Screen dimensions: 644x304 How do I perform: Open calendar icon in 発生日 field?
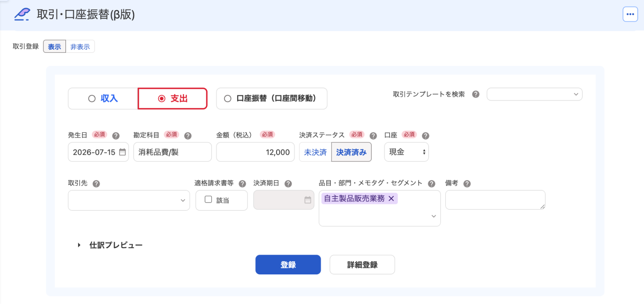tap(122, 152)
